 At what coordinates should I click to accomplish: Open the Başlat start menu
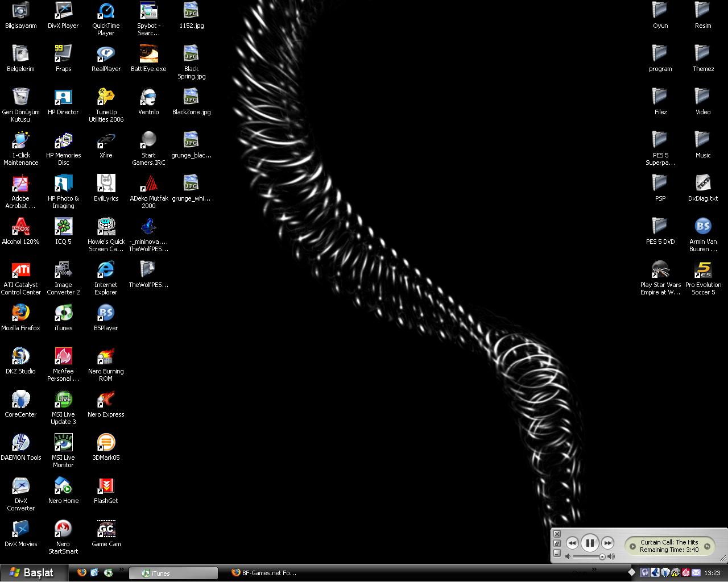coord(32,573)
